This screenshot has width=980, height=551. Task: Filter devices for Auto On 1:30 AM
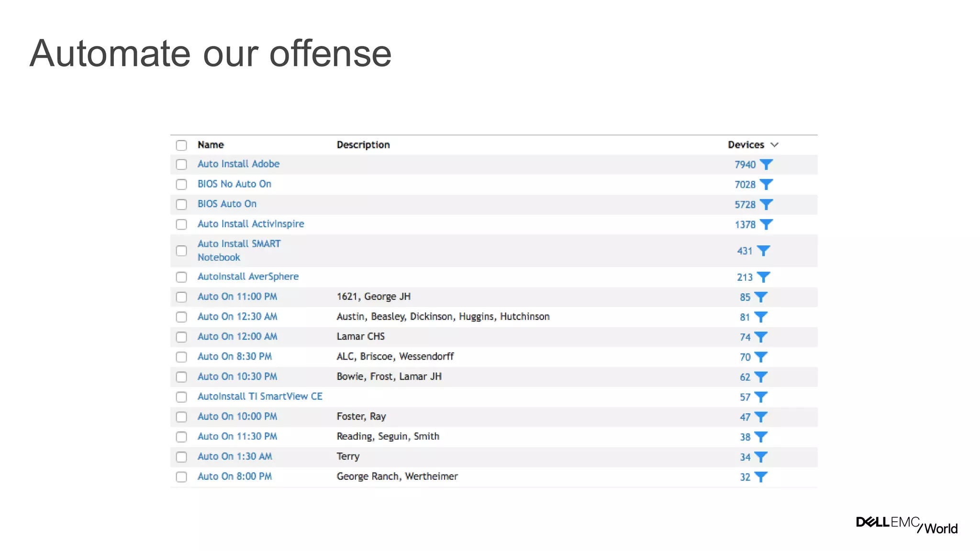tap(761, 457)
